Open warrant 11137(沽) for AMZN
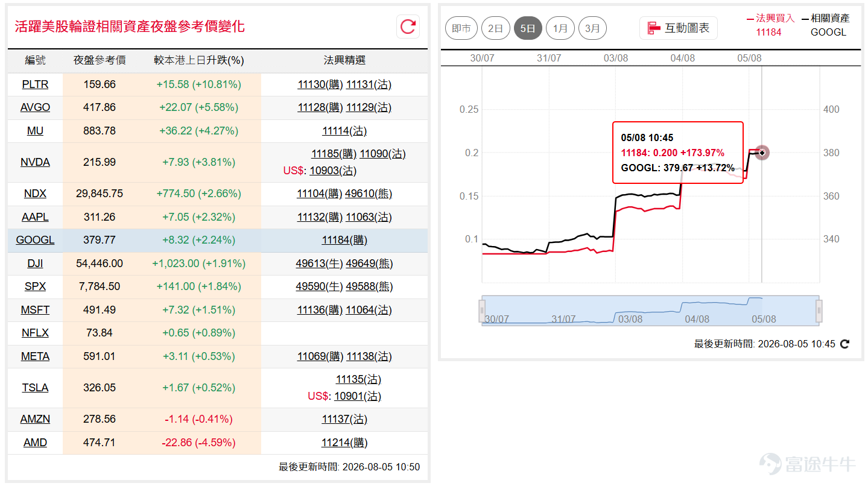This screenshot has width=868, height=486. click(x=344, y=419)
